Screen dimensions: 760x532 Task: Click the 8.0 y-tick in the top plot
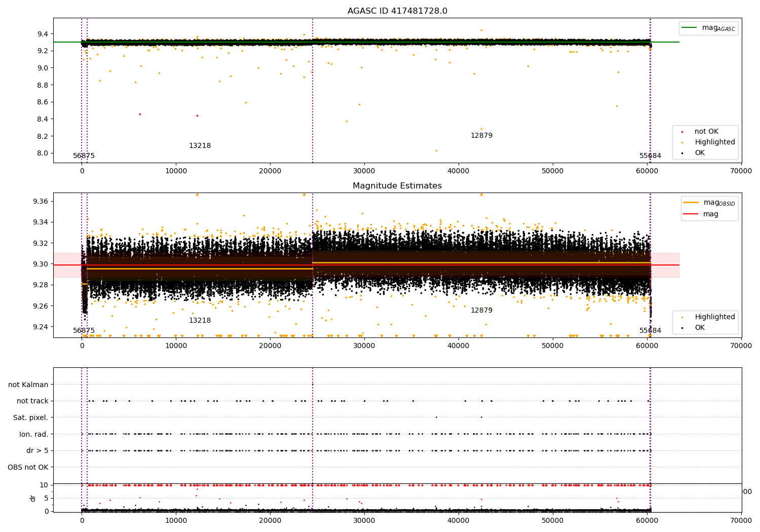[44, 153]
